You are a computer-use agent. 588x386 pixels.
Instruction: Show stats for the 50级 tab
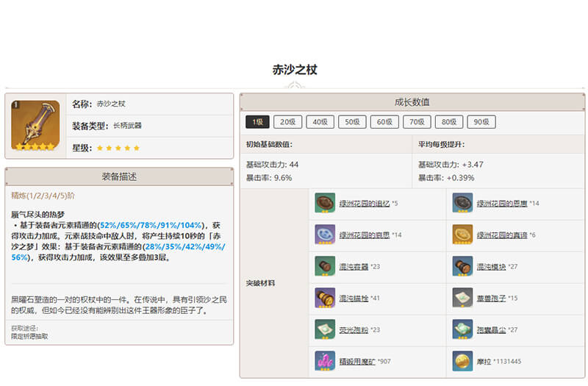[x=352, y=122]
